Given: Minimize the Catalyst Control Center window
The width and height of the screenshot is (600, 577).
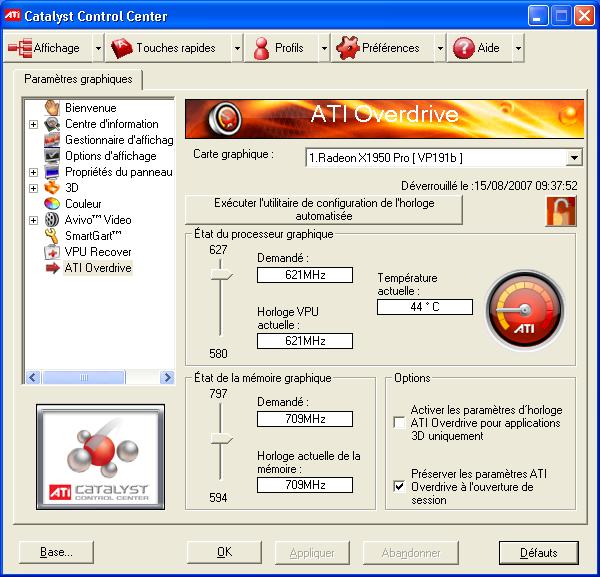Looking at the screenshot, I should pyautogui.click(x=538, y=16).
